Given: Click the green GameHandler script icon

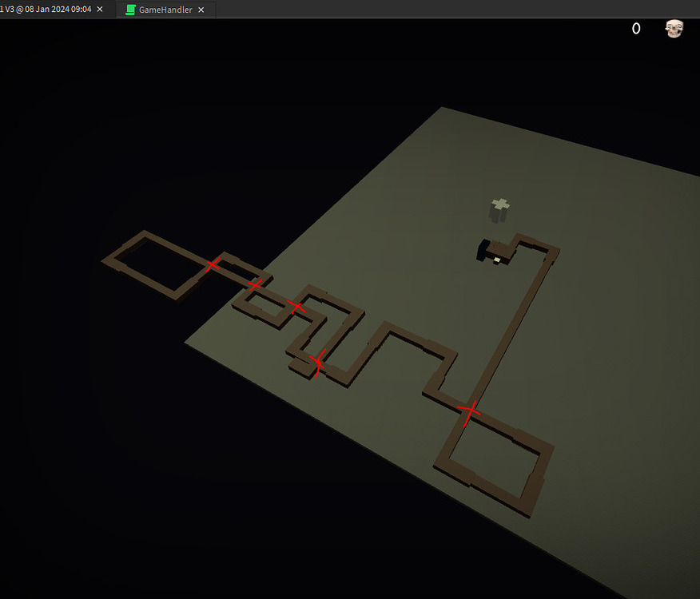Looking at the screenshot, I should pos(129,10).
